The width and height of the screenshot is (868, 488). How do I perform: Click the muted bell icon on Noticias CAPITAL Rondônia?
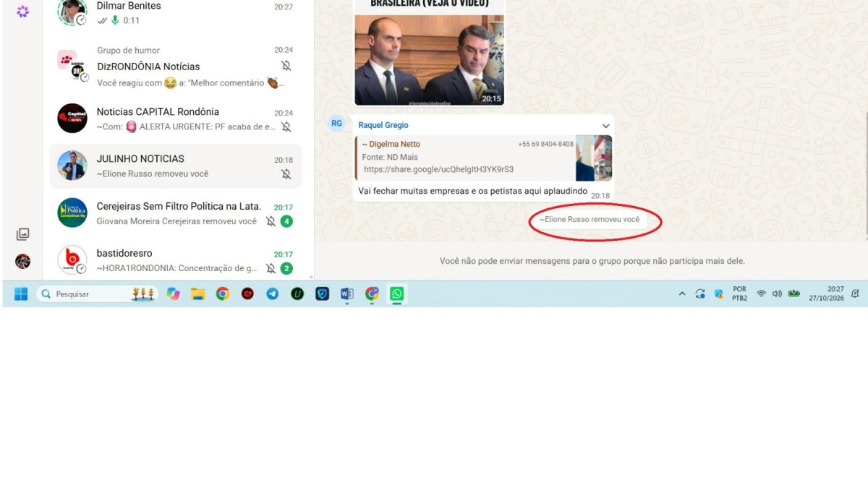(286, 127)
